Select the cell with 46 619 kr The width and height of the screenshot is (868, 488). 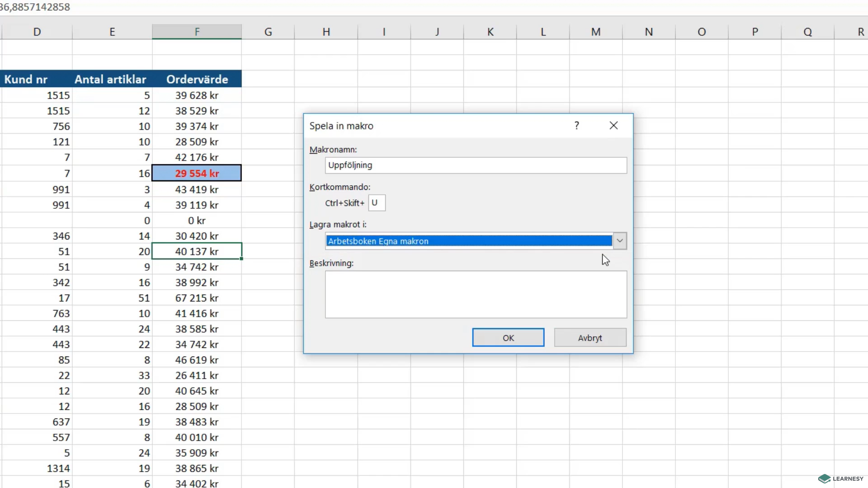point(197,360)
